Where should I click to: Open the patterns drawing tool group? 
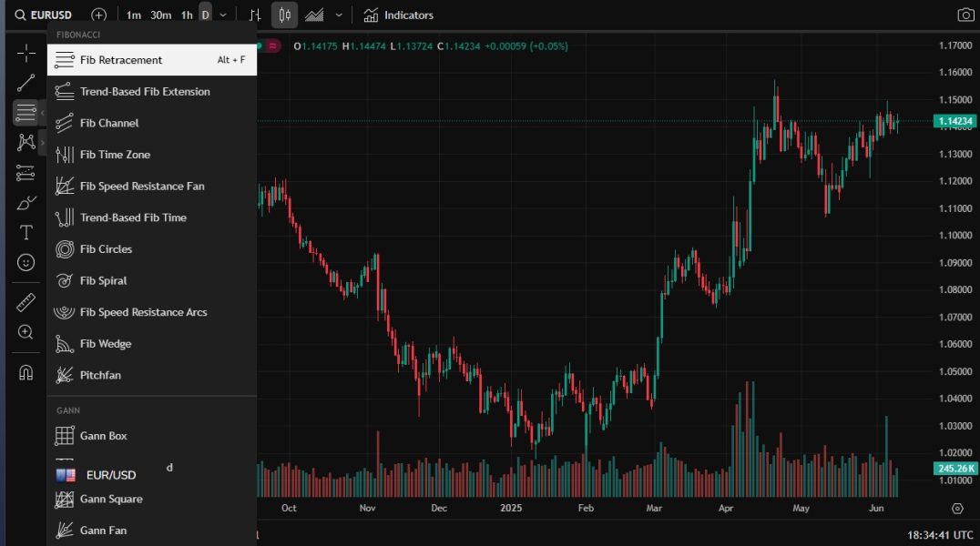click(x=26, y=142)
